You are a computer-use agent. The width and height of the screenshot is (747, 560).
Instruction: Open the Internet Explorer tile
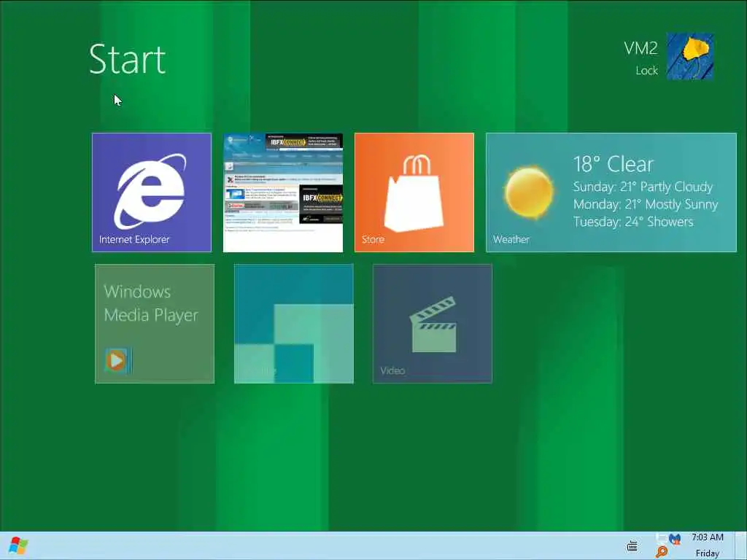pyautogui.click(x=152, y=192)
